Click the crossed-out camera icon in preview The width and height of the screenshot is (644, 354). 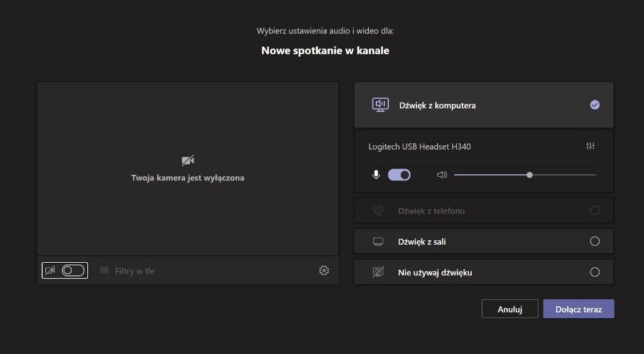pyautogui.click(x=188, y=160)
